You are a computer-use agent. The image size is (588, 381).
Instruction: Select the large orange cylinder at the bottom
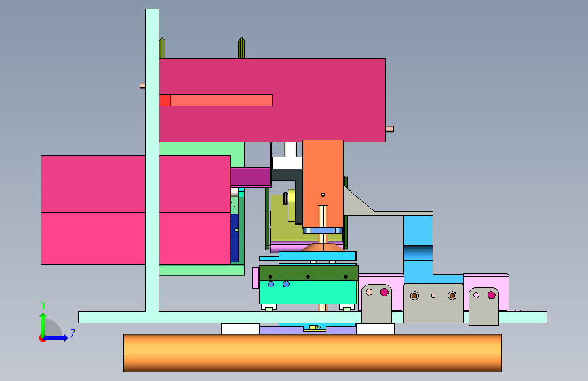313,353
